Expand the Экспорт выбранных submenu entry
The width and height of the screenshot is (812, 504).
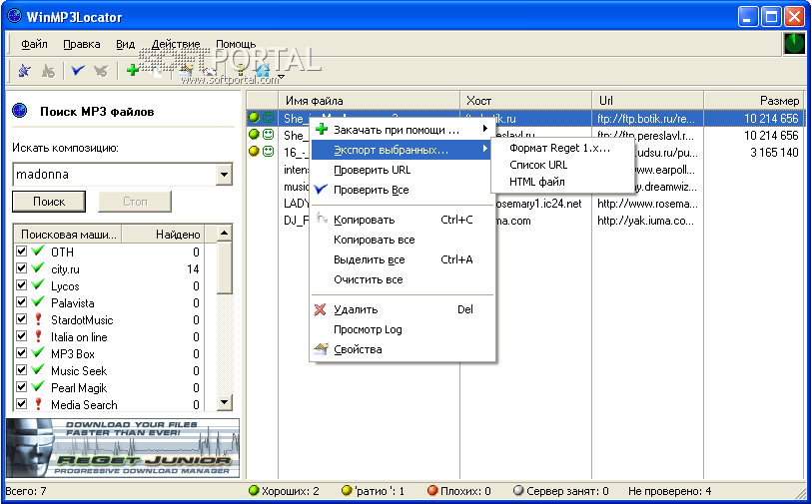(403, 150)
